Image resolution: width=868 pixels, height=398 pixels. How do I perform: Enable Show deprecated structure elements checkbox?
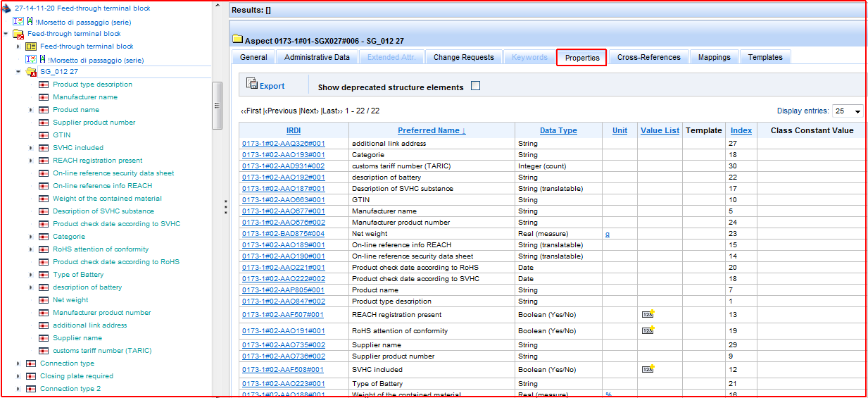(x=475, y=86)
